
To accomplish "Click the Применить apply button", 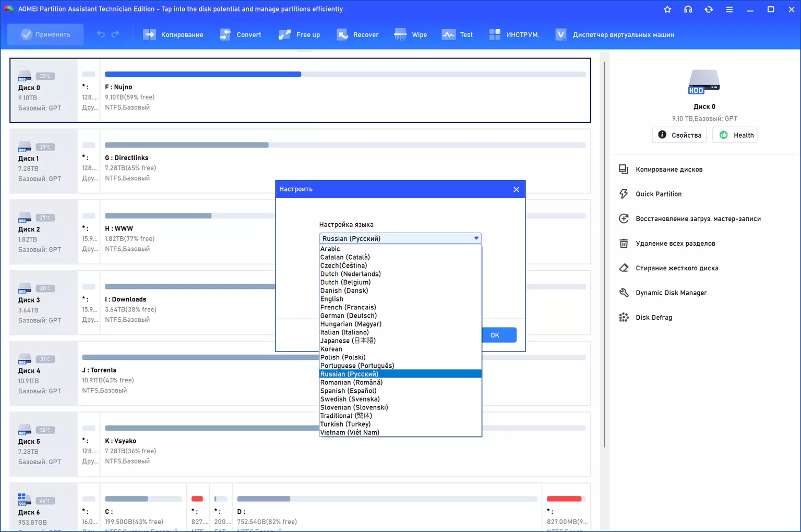I will [x=45, y=34].
